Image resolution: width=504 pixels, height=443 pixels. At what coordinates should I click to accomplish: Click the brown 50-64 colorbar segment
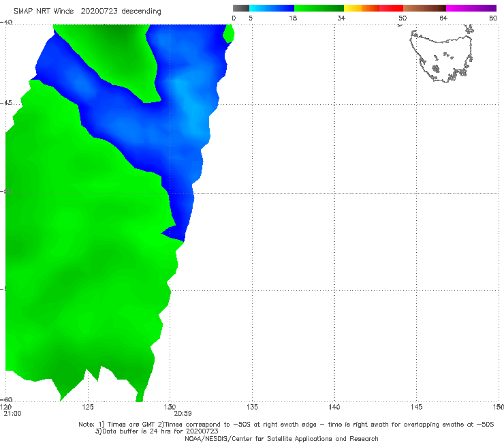tap(424, 8)
